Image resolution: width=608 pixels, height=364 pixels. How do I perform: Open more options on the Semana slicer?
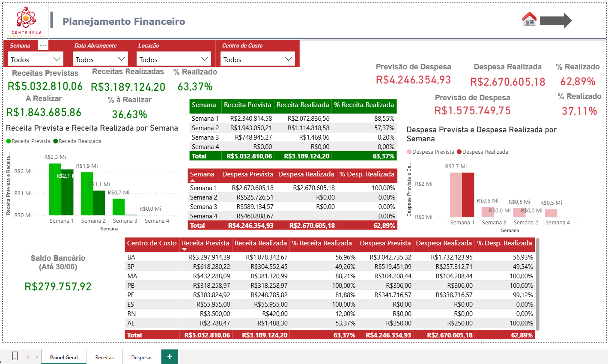[x=43, y=45]
